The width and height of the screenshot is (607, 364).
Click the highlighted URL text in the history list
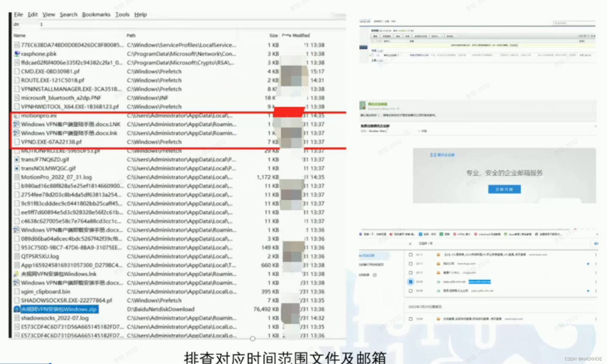tap(480, 282)
